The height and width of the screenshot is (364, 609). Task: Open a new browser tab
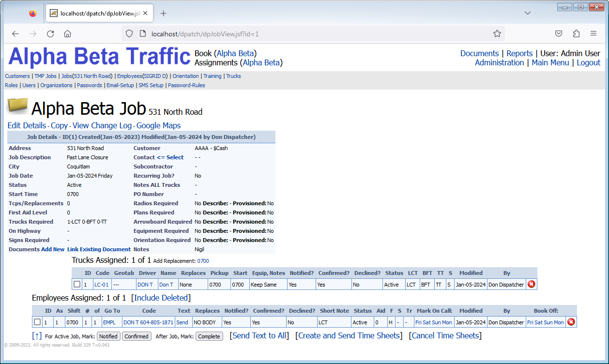[163, 13]
